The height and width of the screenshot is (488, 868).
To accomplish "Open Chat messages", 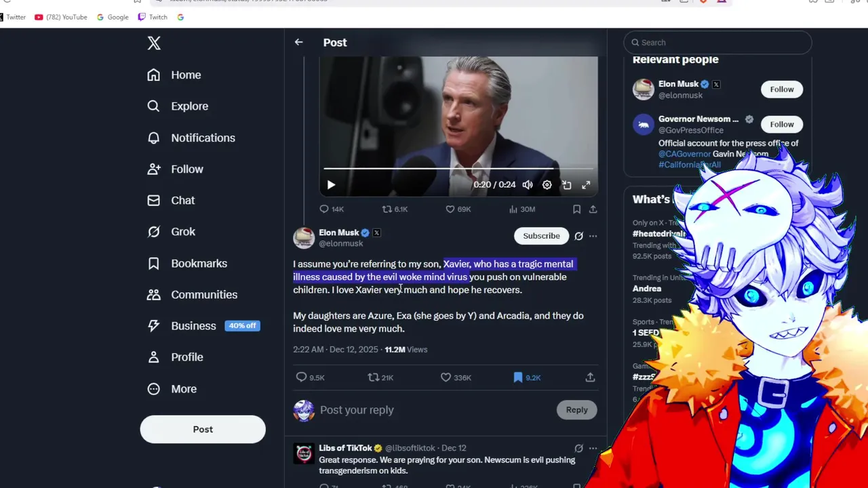I will click(171, 200).
